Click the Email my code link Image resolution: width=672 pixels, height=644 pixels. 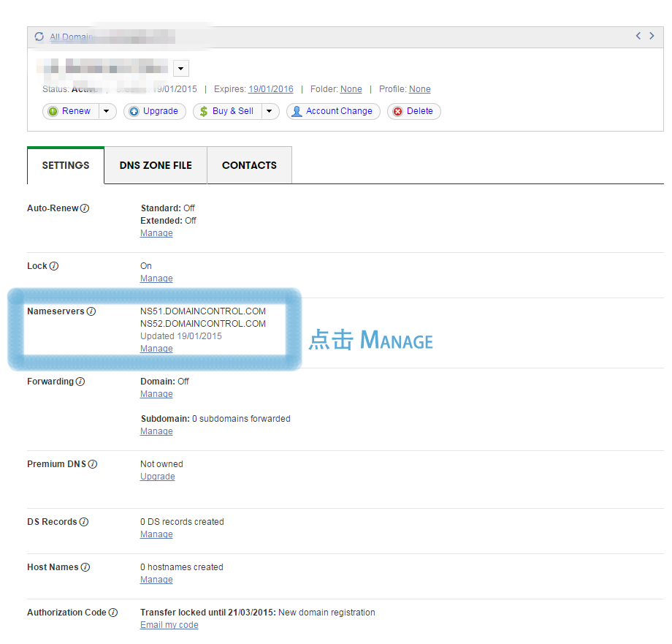coord(169,625)
